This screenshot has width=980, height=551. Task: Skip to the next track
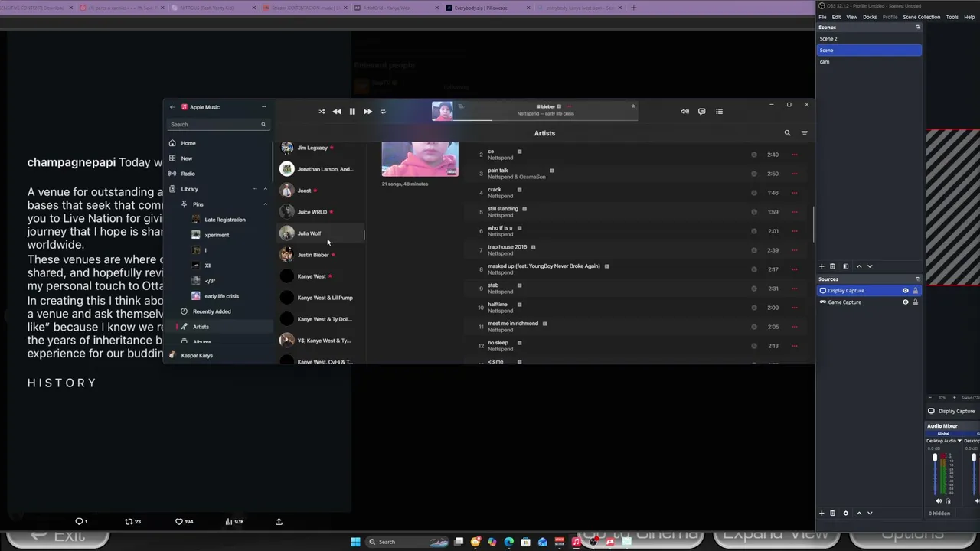[x=367, y=112]
